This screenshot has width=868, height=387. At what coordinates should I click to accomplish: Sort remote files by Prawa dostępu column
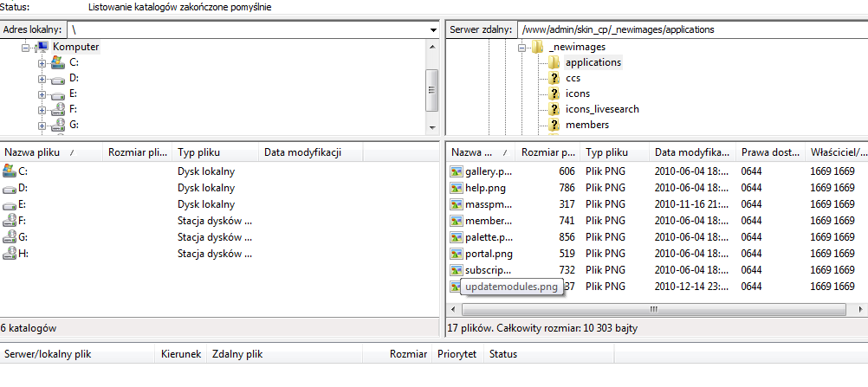tap(771, 152)
